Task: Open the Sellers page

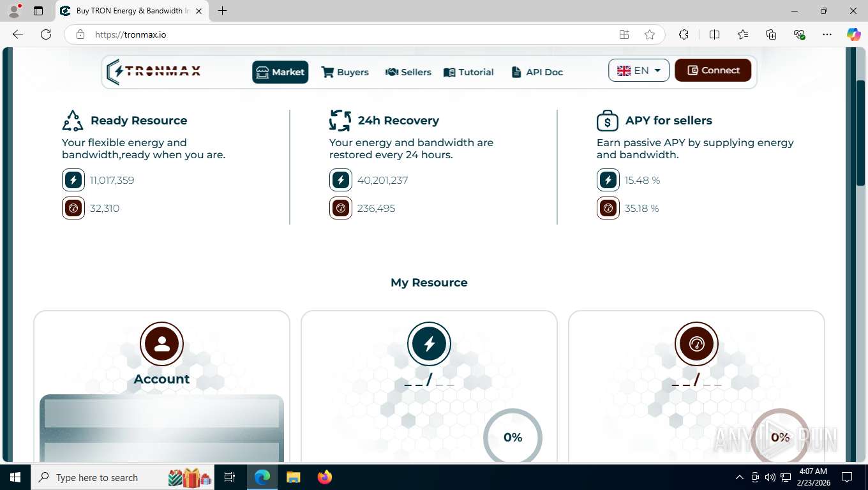Action: point(408,72)
